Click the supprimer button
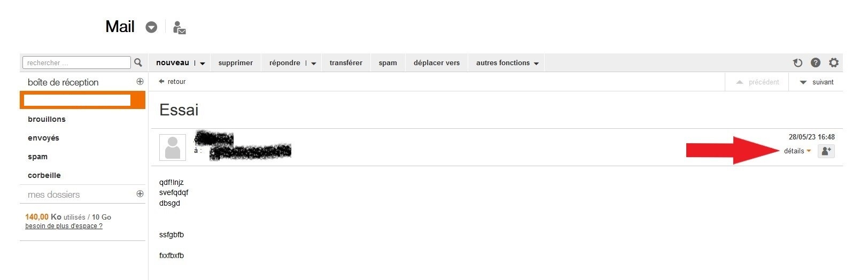Screen dimensions: 868x280 click(235, 63)
